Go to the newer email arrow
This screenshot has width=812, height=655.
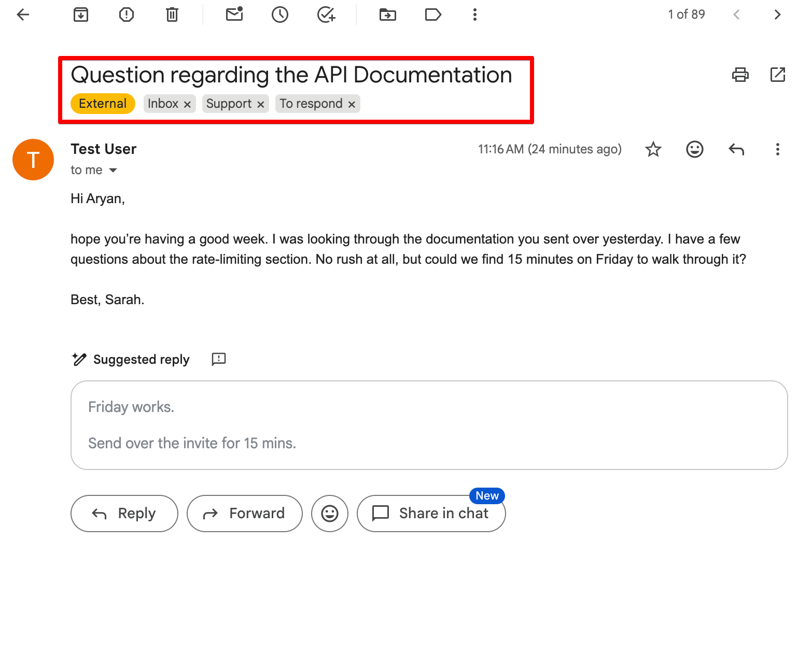[736, 15]
